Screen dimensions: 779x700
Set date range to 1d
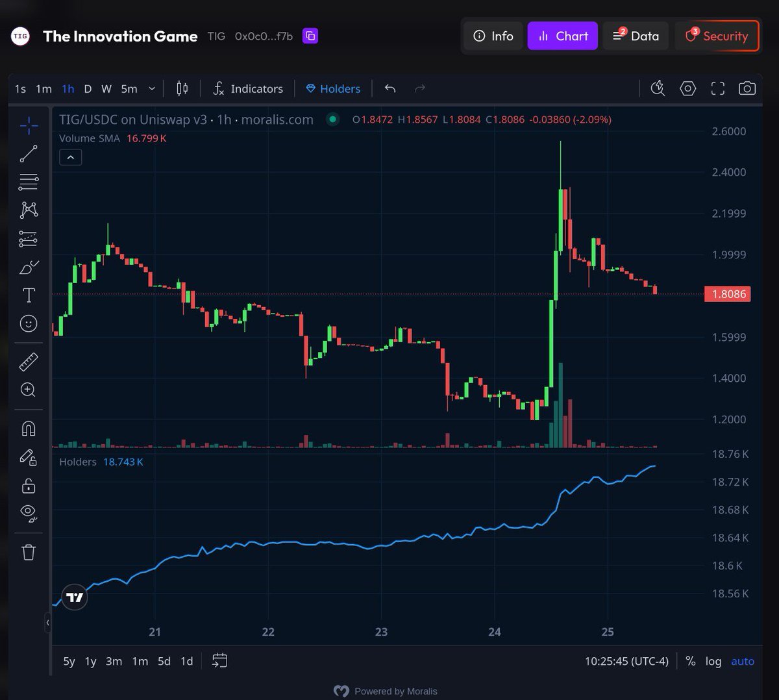click(x=187, y=661)
